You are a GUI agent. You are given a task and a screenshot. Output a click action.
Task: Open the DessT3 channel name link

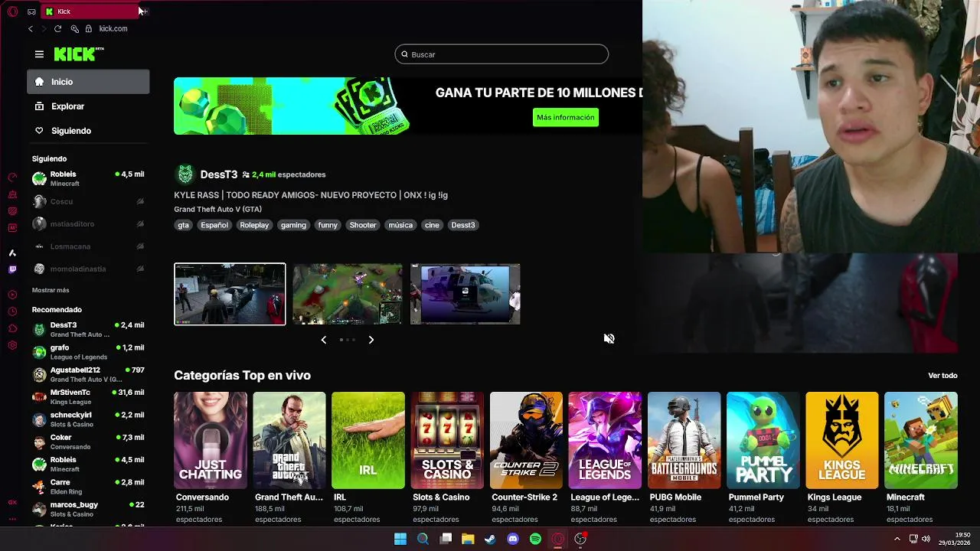click(x=219, y=174)
